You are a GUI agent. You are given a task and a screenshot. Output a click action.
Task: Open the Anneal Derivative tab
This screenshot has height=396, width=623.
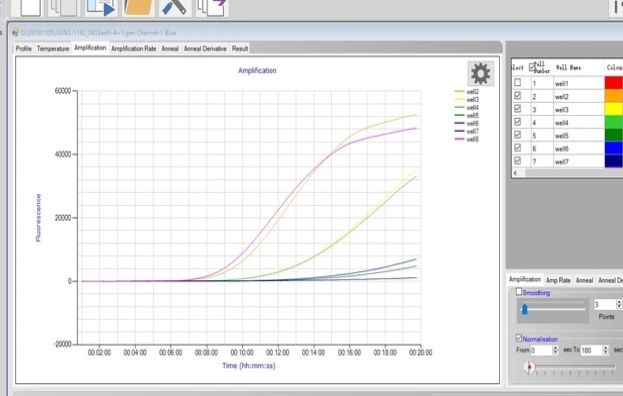point(205,48)
